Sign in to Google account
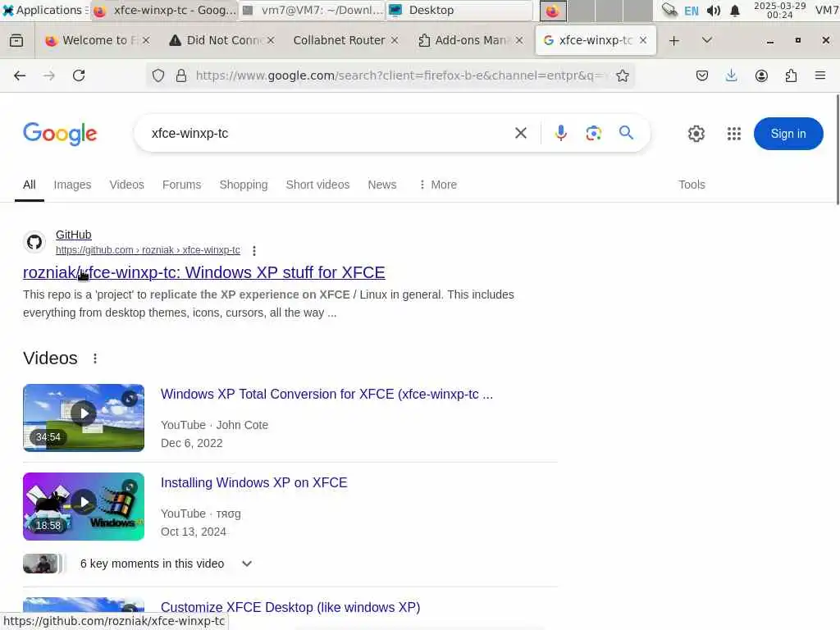The width and height of the screenshot is (840, 630). click(788, 134)
